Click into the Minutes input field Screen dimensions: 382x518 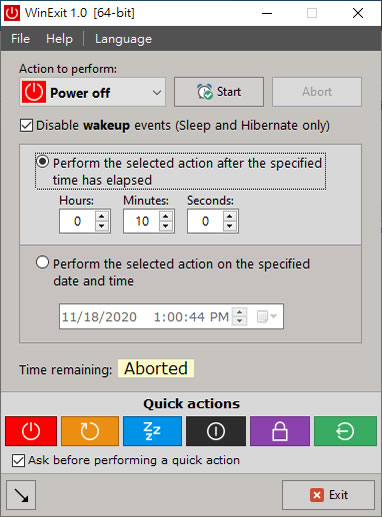(x=142, y=221)
